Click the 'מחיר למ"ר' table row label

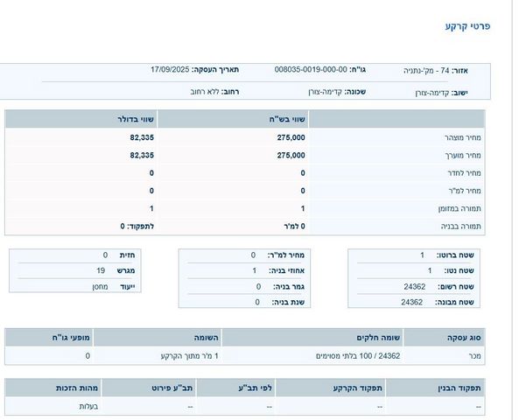465,191
